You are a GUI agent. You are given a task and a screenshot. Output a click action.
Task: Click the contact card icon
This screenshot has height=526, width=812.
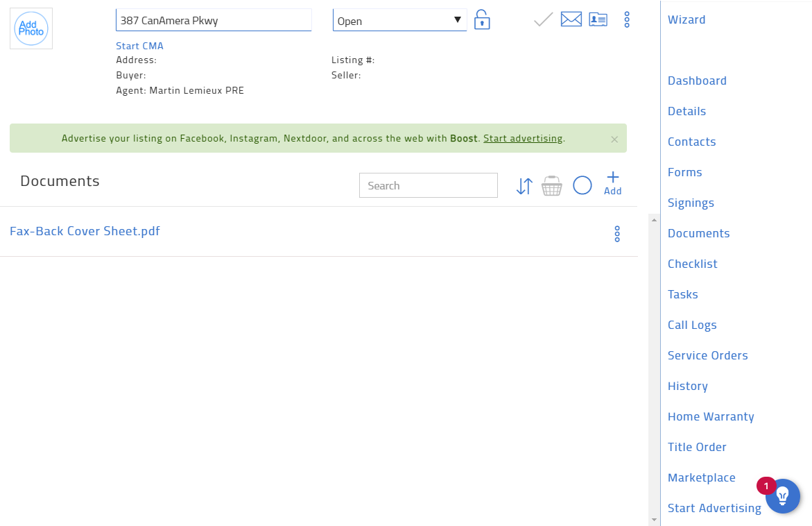click(597, 19)
